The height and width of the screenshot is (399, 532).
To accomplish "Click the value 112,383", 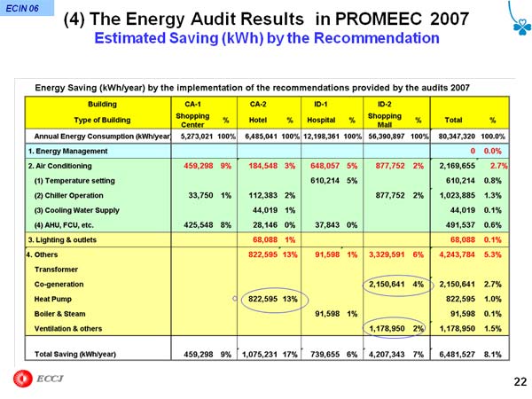I will (263, 196).
